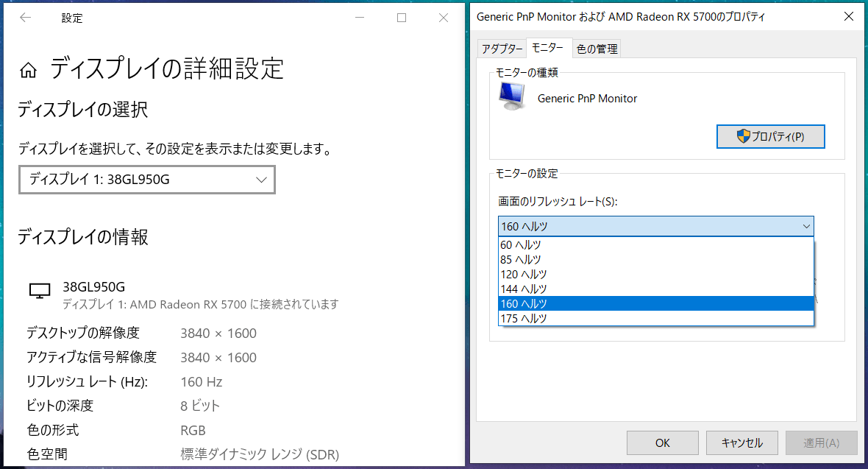Click the キャンセル button
The width and height of the screenshot is (868, 469).
(x=741, y=443)
